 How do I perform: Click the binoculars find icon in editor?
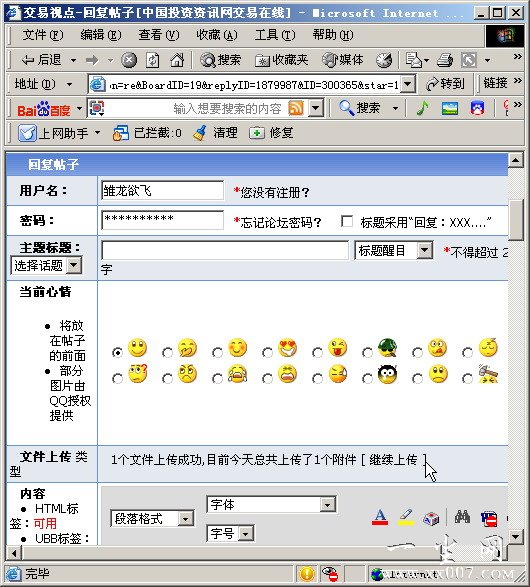click(x=462, y=517)
